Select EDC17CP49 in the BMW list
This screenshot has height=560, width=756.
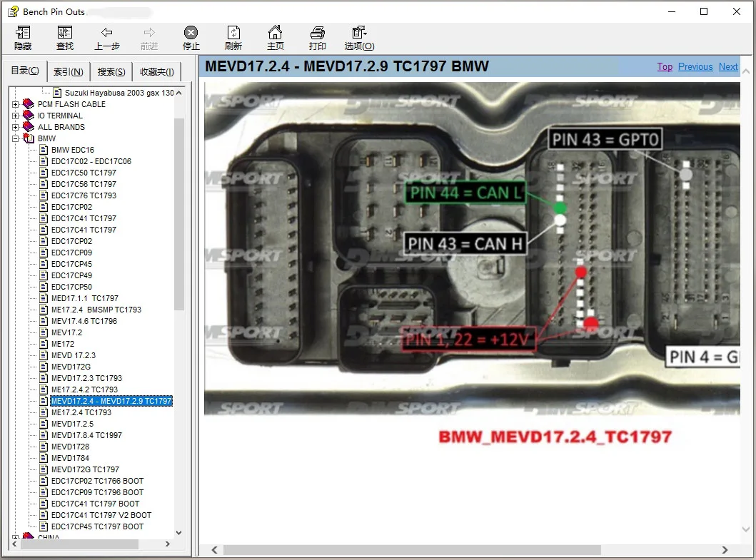tap(71, 275)
